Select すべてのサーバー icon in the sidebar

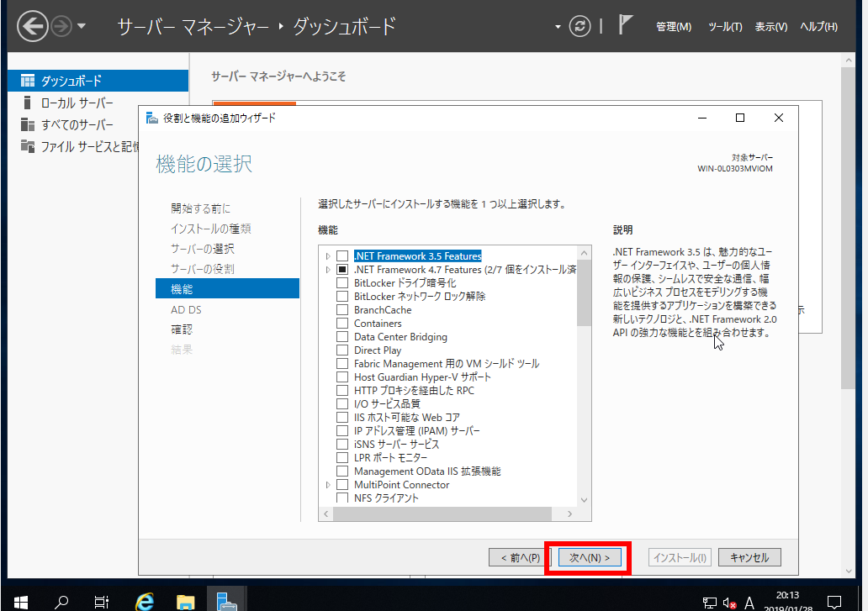(x=28, y=124)
